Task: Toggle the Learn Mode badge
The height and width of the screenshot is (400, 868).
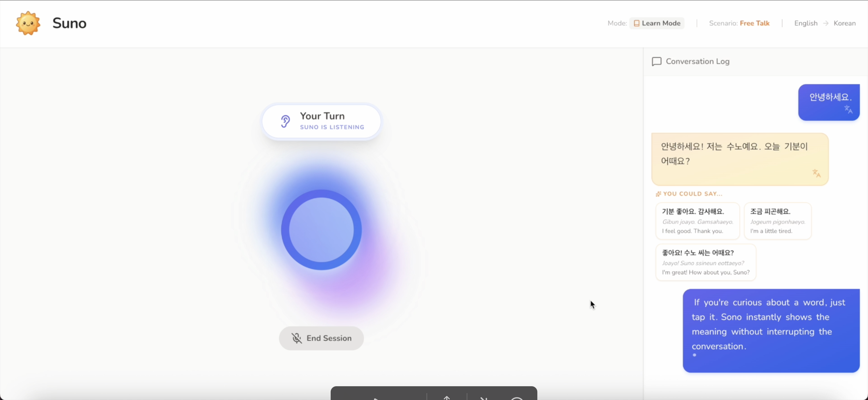Action: [657, 23]
